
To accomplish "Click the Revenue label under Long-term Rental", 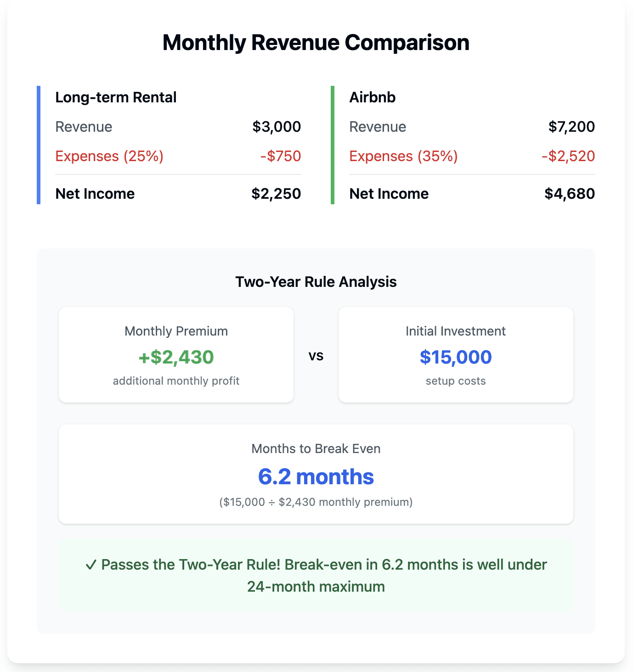I will click(84, 127).
